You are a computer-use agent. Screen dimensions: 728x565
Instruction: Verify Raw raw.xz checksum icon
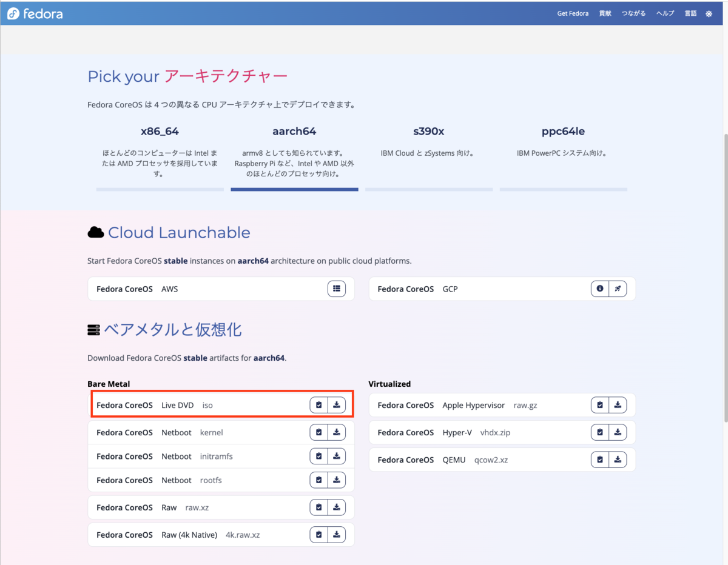point(319,507)
